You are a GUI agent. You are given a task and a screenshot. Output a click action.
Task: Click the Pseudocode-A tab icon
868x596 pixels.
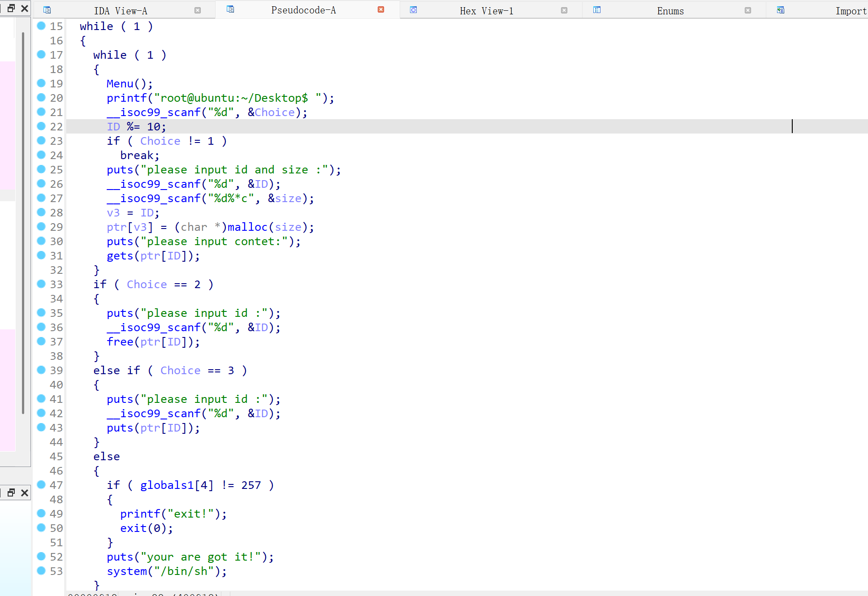(230, 9)
